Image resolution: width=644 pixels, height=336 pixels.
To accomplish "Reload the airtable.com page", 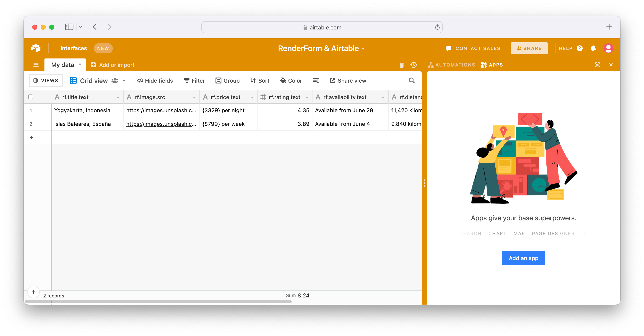I will [437, 27].
